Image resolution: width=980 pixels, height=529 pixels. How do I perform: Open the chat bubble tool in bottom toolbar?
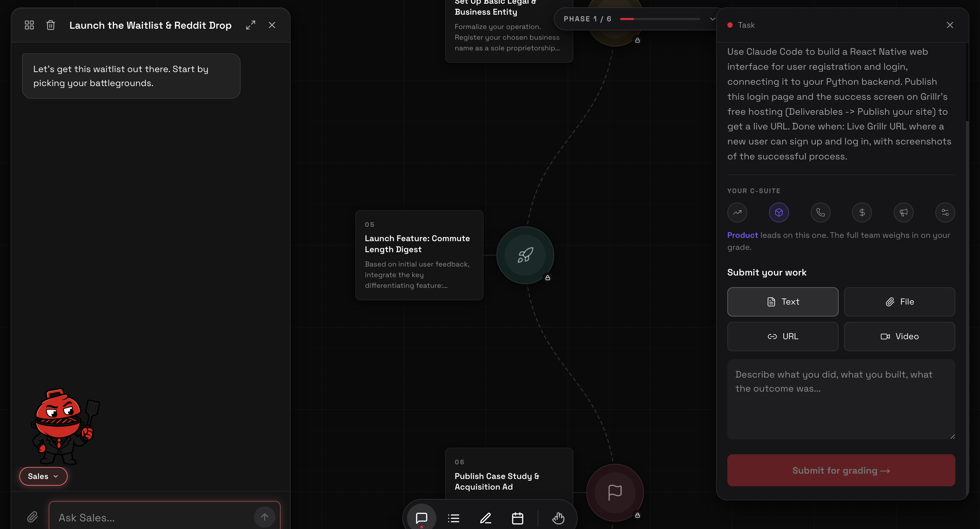(422, 518)
